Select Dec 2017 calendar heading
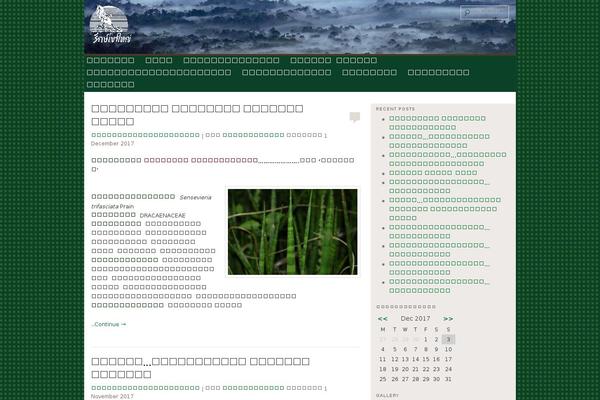The height and width of the screenshot is (400, 600). point(415,318)
